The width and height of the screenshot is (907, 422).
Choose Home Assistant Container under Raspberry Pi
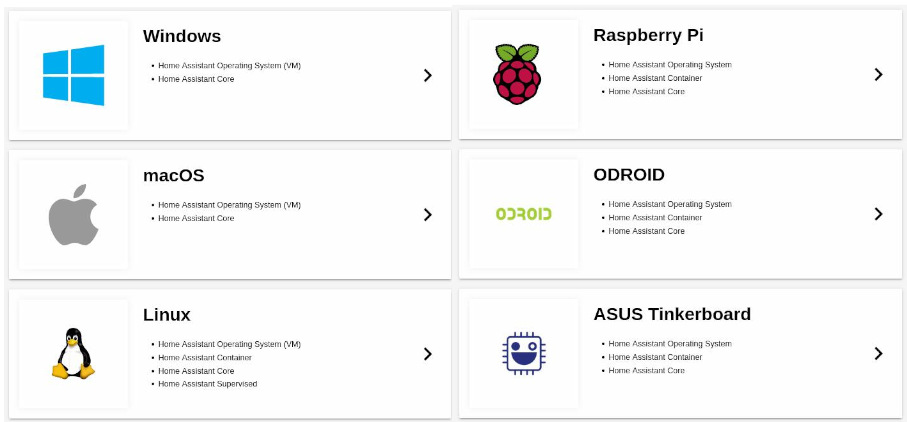[655, 78]
